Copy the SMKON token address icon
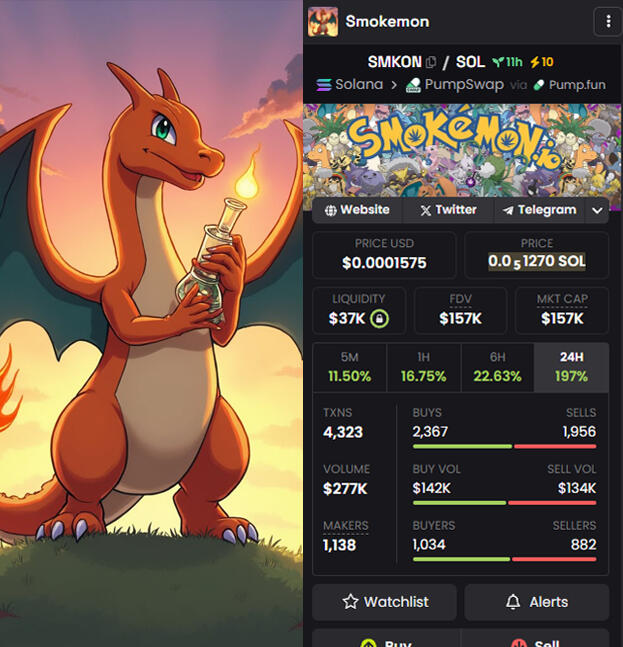 coord(431,62)
